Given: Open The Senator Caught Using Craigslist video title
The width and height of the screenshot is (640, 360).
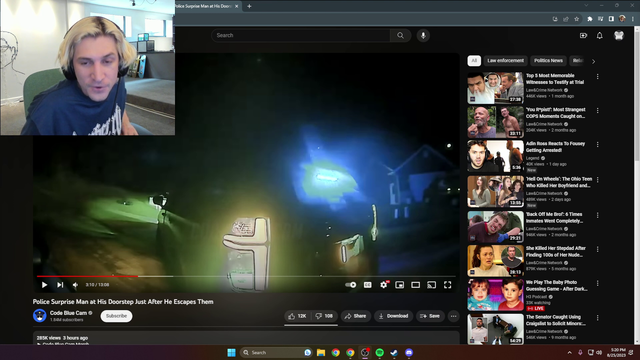Looking at the screenshot, I should click(x=556, y=320).
